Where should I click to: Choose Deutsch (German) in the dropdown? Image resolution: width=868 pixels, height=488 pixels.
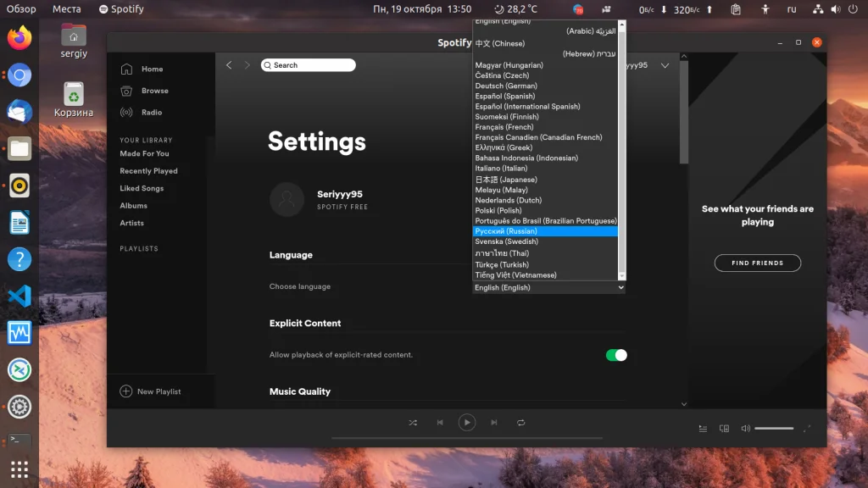point(506,86)
